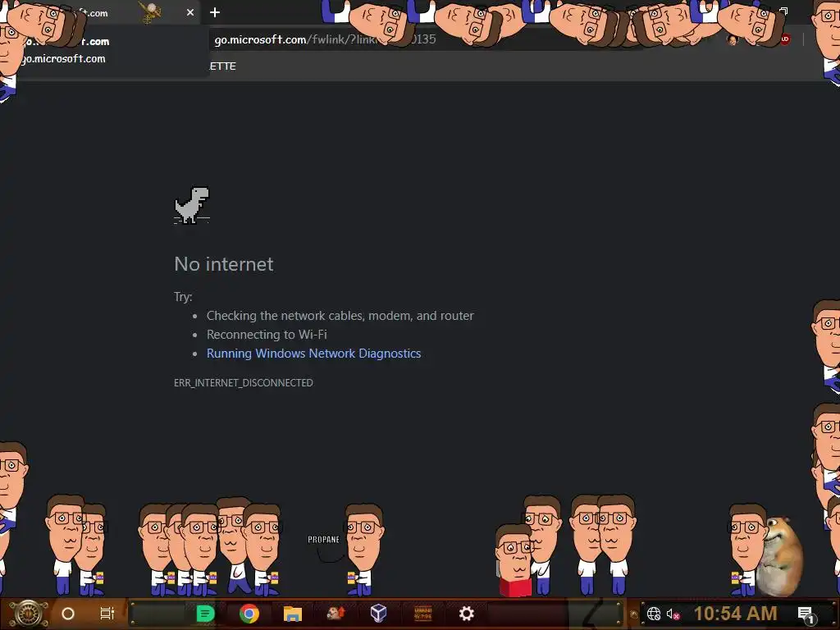Screen dimensions: 840x630
Task: Switch to Google Chrome on the taskbar
Action: [249, 614]
